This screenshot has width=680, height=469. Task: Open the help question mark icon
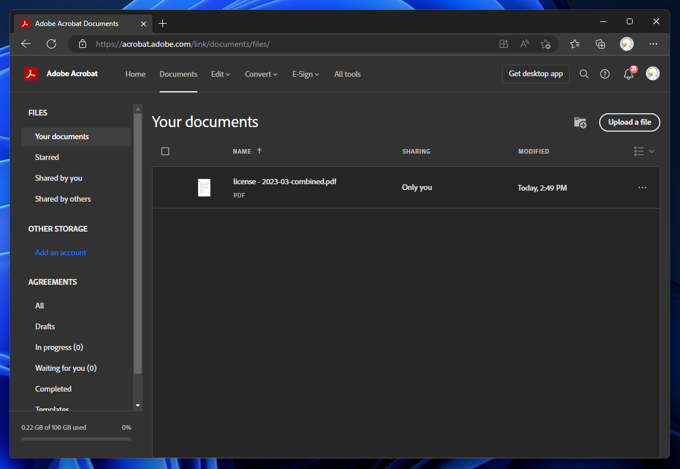[605, 74]
